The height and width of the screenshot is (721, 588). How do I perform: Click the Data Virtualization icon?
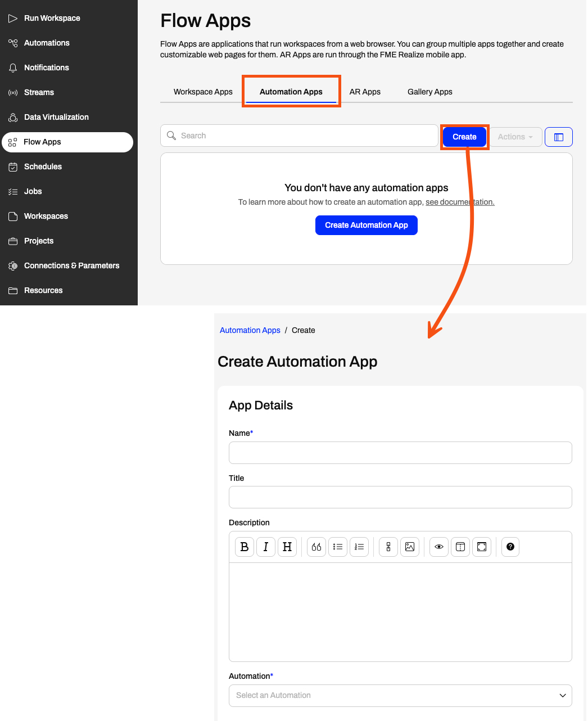click(x=13, y=117)
